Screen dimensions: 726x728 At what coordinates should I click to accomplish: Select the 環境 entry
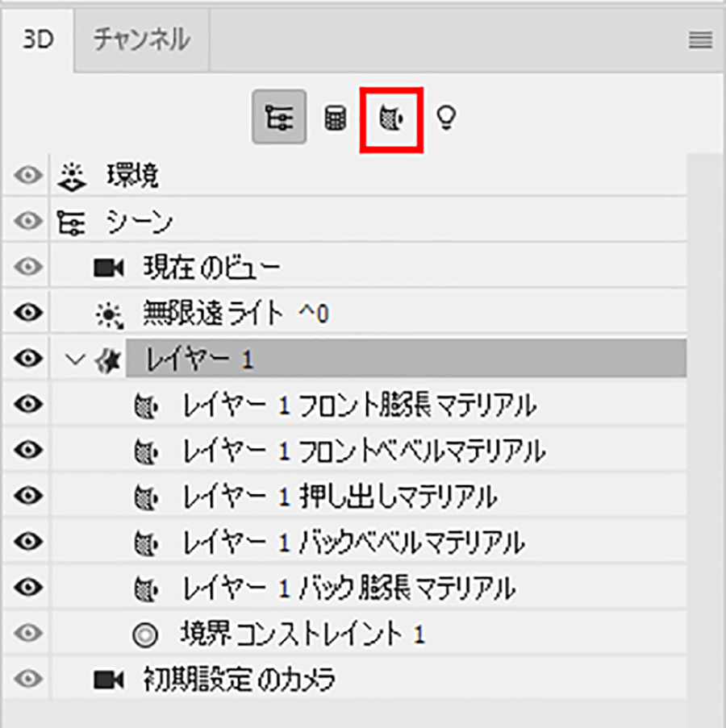(133, 176)
